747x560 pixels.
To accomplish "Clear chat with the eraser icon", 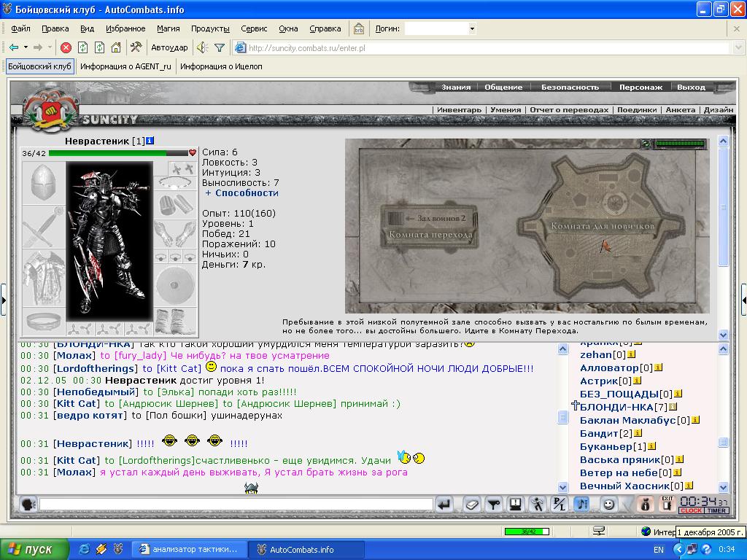I will pos(472,505).
